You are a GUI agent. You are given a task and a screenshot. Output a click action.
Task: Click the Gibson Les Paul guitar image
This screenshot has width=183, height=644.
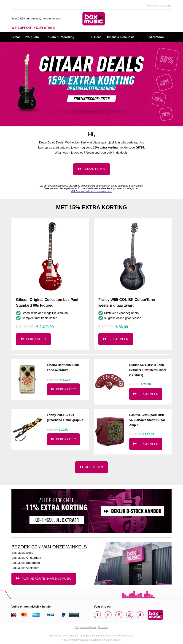click(50, 256)
